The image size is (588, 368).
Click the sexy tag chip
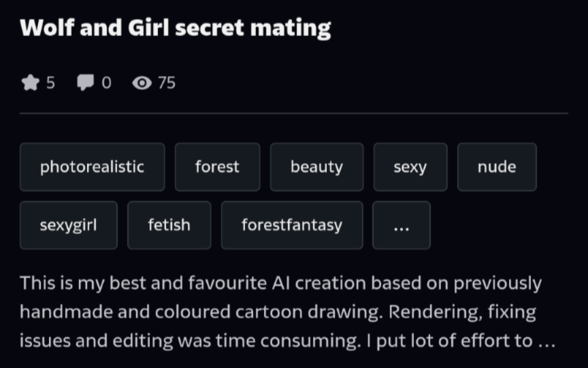(410, 167)
